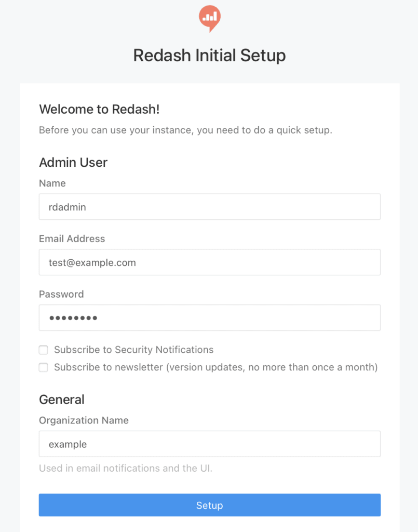Click the Email Address input field
The image size is (418, 532).
[x=209, y=262]
